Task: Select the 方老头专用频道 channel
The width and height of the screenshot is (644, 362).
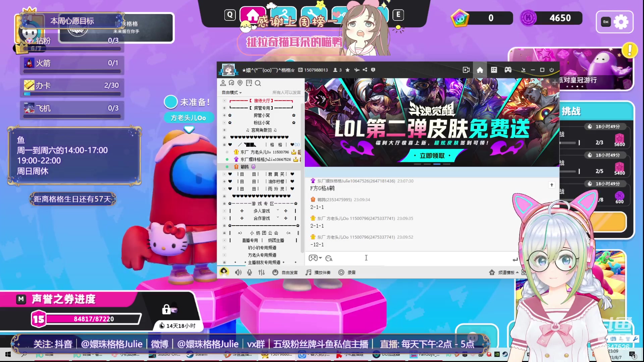Action: (262, 255)
